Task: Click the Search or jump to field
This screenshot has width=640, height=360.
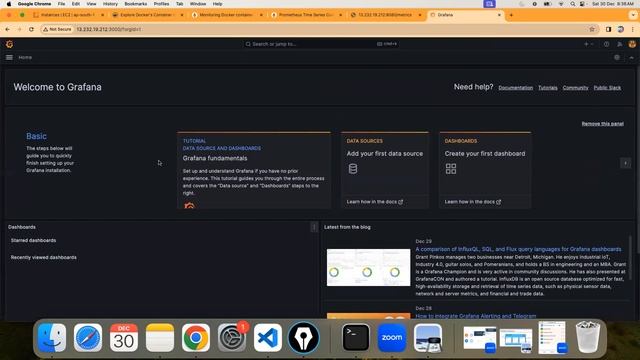Action: 321,44
